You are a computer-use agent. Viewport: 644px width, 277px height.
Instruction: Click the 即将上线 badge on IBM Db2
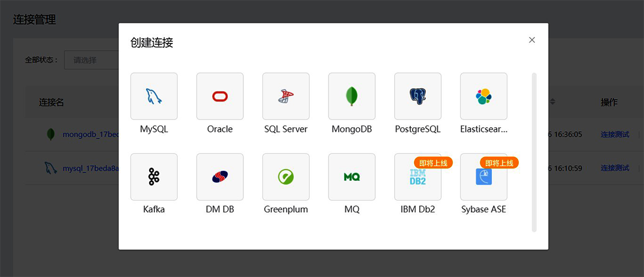[434, 163]
